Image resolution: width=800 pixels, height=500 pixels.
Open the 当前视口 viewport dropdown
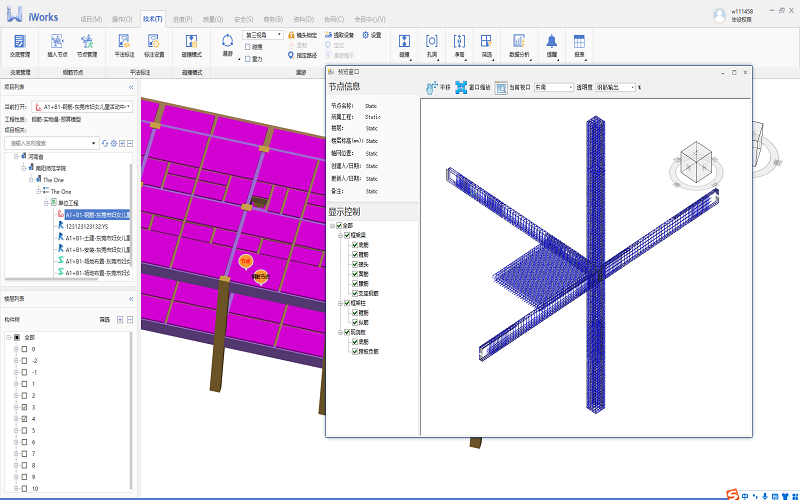click(x=554, y=87)
